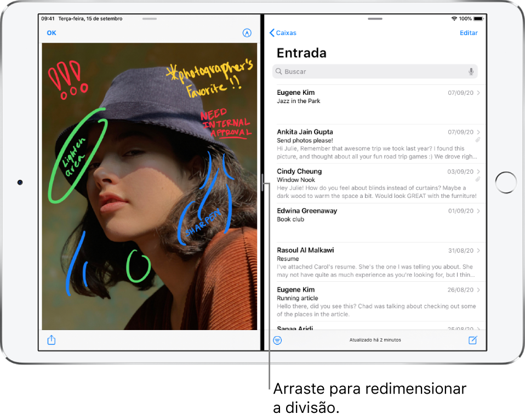
Task: Tap the annotated portrait photo
Action: coord(149,186)
